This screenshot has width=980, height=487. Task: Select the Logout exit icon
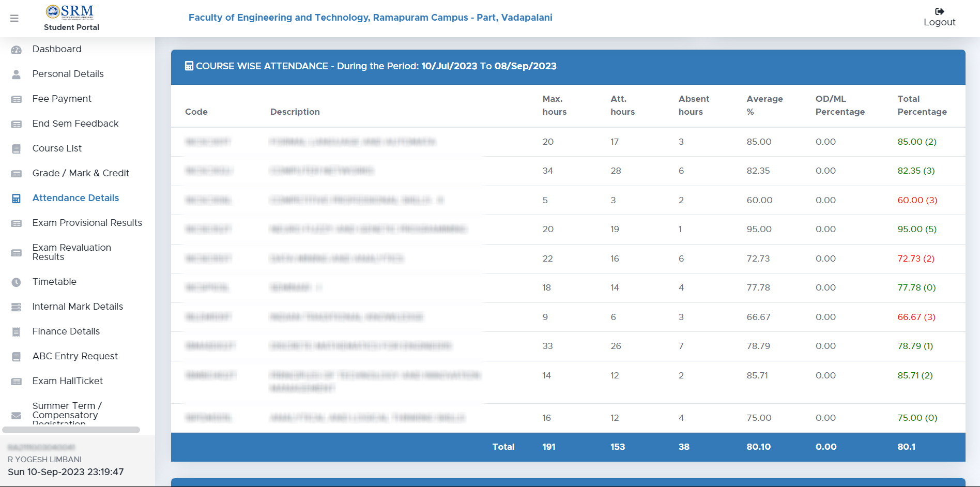[939, 11]
